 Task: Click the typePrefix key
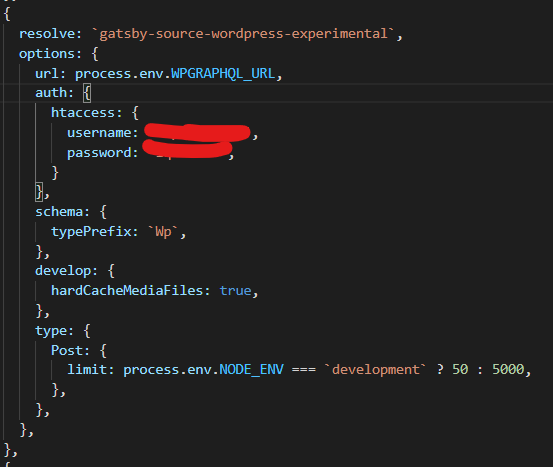point(91,232)
